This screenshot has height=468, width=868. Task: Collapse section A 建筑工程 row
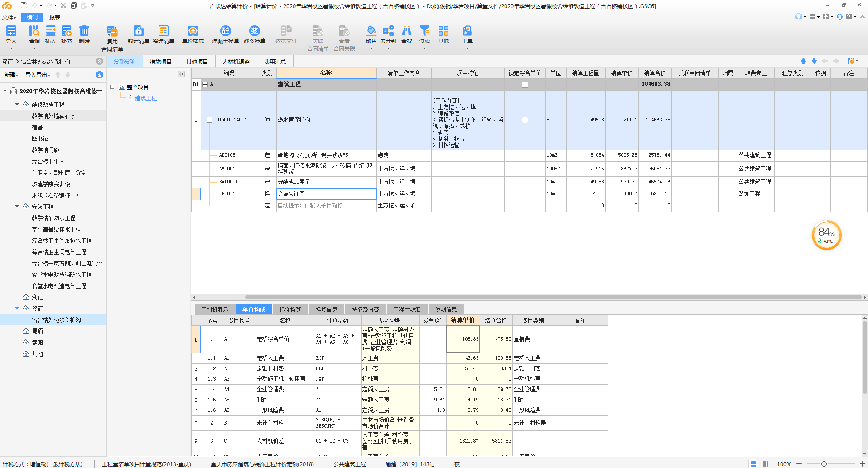coord(205,84)
